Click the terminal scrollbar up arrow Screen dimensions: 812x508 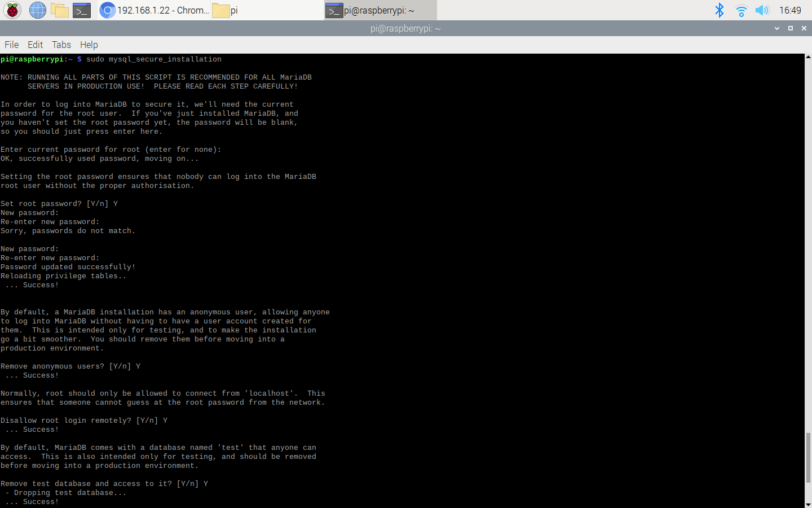(808, 57)
